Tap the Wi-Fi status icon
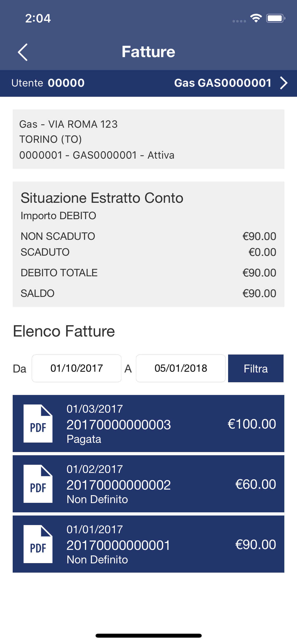 point(256,18)
